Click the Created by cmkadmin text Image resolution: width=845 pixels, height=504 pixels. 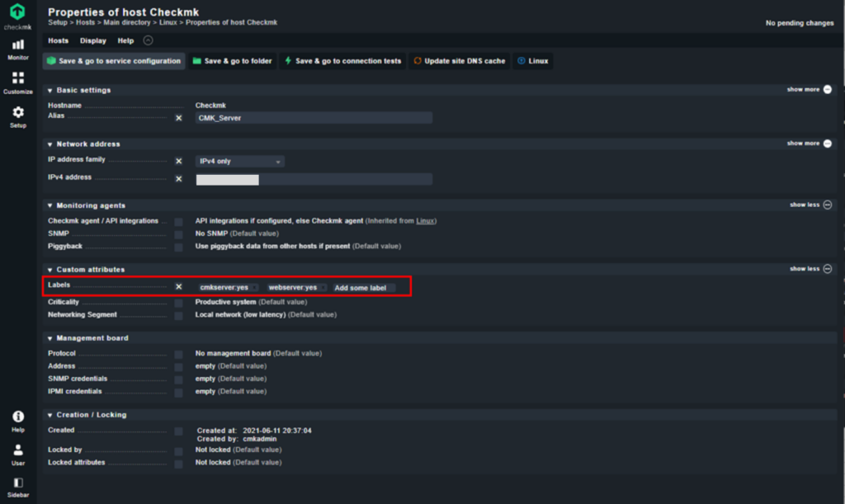(237, 439)
